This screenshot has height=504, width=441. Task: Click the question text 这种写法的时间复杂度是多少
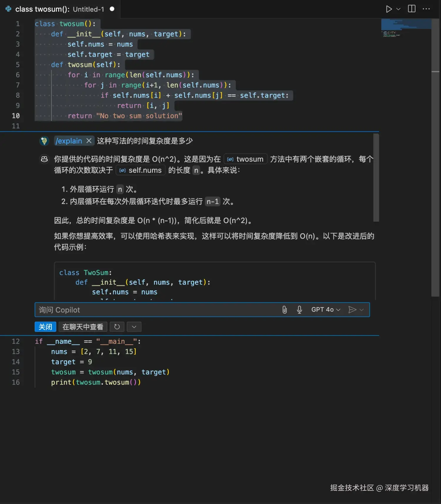tap(145, 141)
